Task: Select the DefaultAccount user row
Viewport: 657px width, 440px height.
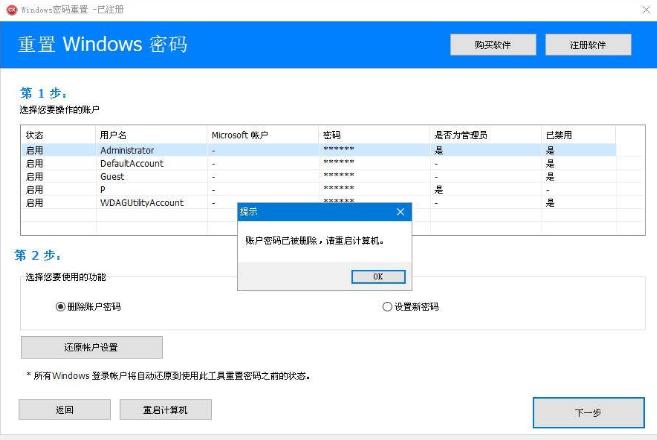Action: click(318, 163)
